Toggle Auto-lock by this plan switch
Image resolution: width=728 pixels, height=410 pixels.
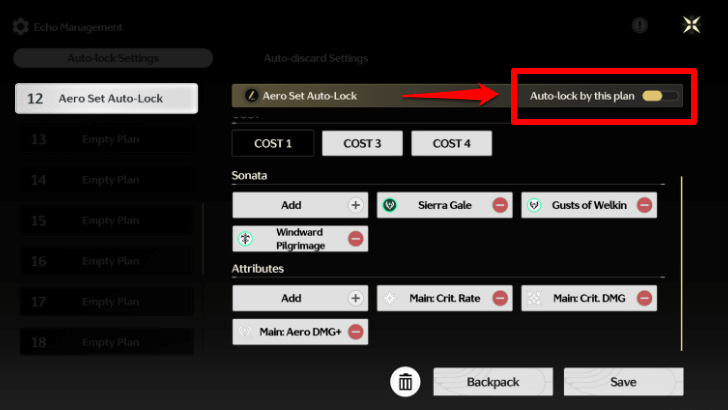coord(660,96)
